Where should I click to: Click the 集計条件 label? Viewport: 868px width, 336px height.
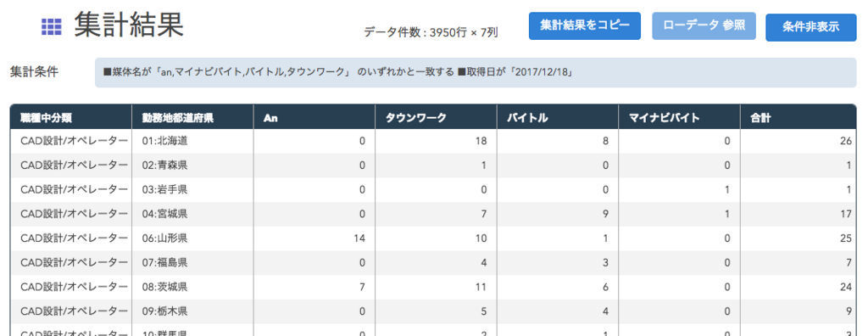tap(34, 72)
